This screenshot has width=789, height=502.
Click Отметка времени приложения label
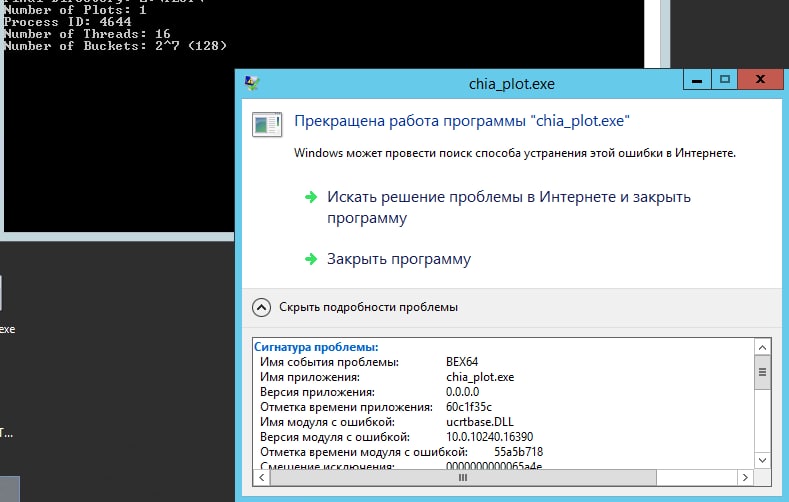(x=346, y=406)
